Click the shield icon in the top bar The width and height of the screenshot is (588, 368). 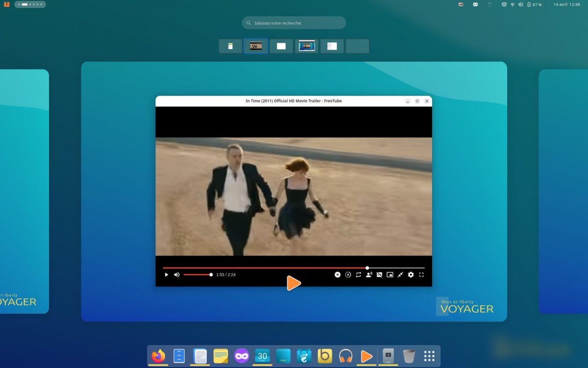(504, 4)
